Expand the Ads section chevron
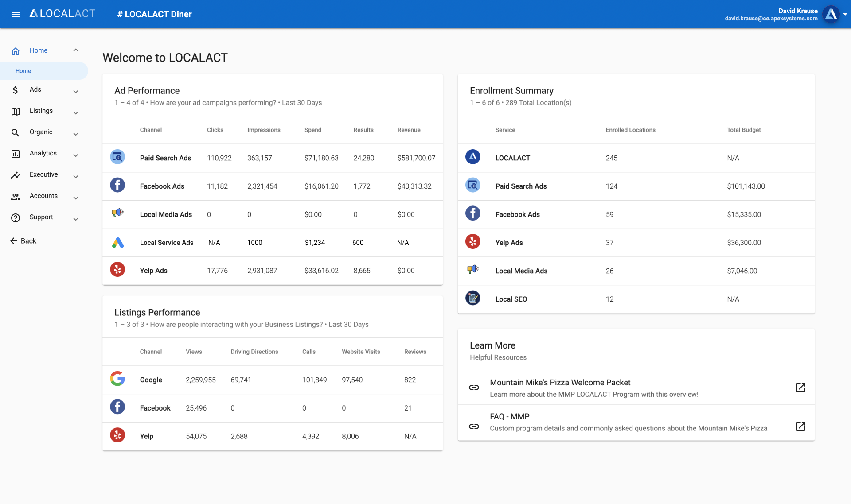The image size is (851, 504). pyautogui.click(x=76, y=92)
